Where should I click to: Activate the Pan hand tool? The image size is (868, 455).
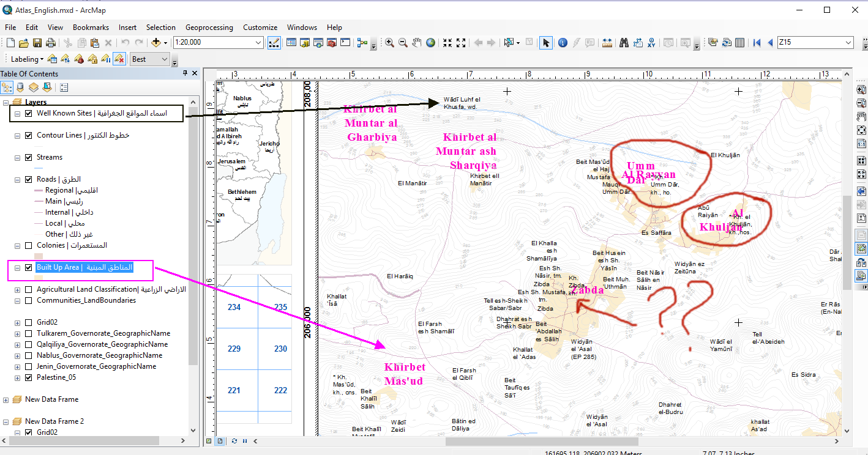tap(417, 43)
